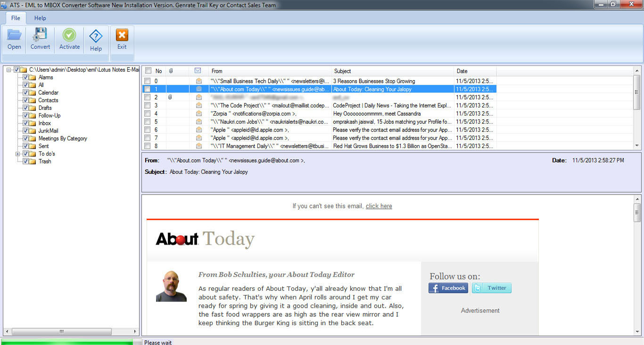Click the preview pane down scroll arrow
Viewport: 644px width, 345px height.
pyautogui.click(x=637, y=332)
